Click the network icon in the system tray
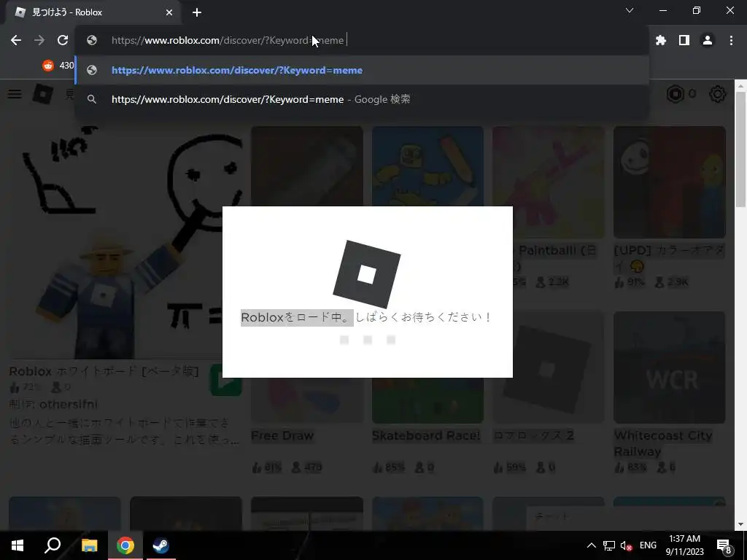The height and width of the screenshot is (560, 747). 609,545
